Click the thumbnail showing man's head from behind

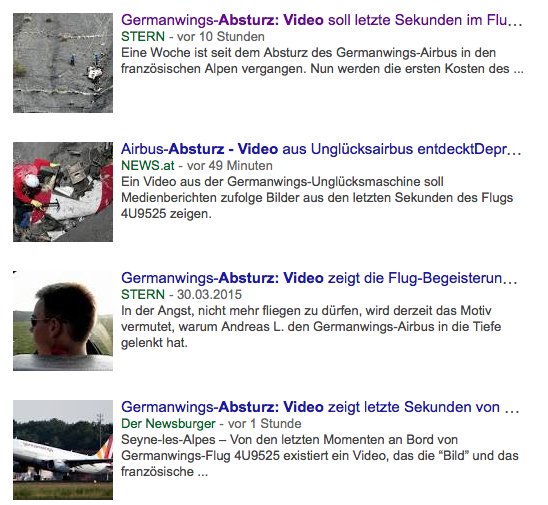63,321
